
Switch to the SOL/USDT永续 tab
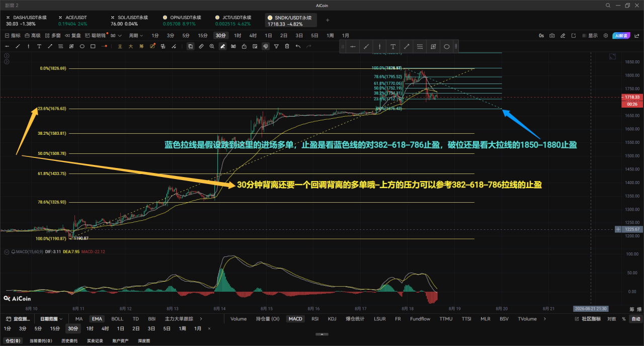128,20
